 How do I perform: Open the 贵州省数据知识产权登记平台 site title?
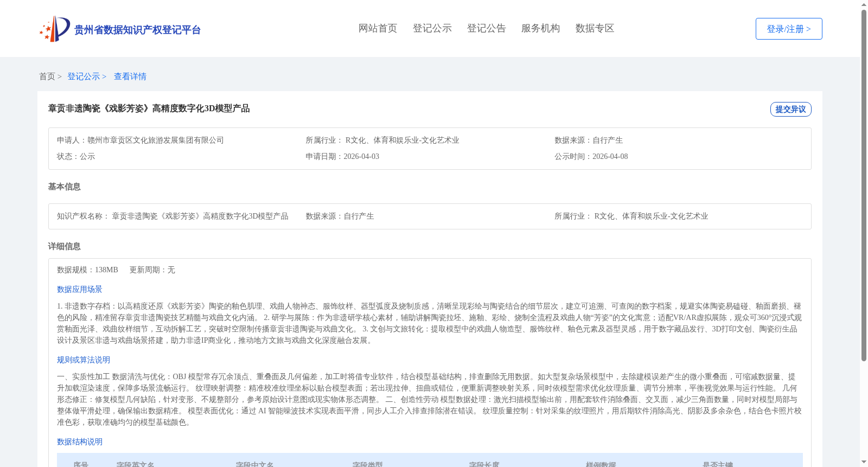pos(137,30)
